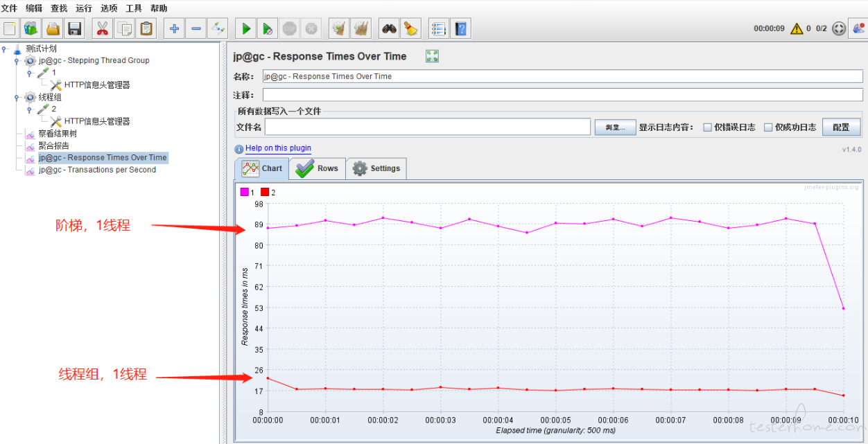Click the remote engines icon at far right
This screenshot has height=444, width=868.
tap(858, 28)
